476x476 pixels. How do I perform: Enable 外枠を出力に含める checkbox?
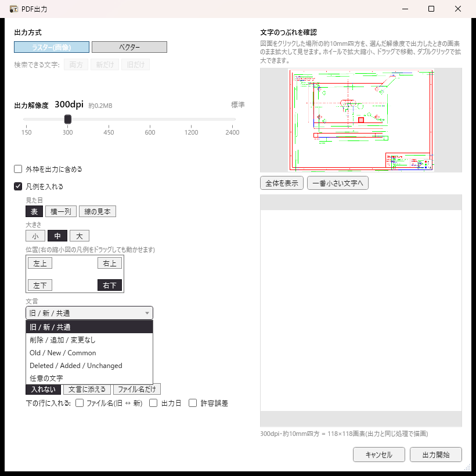[x=18, y=169]
